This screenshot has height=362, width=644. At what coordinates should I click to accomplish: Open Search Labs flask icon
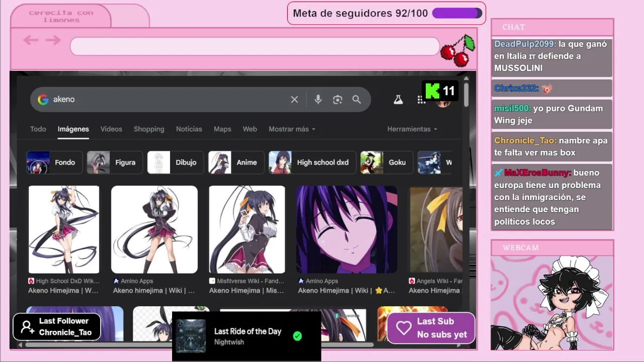tap(398, 100)
